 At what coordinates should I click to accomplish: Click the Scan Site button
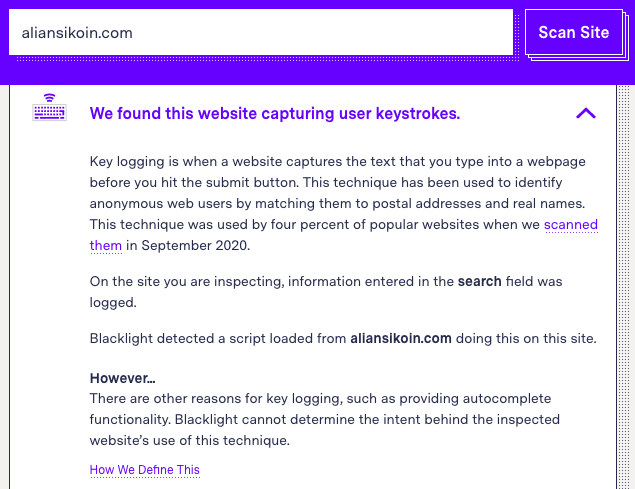point(573,32)
